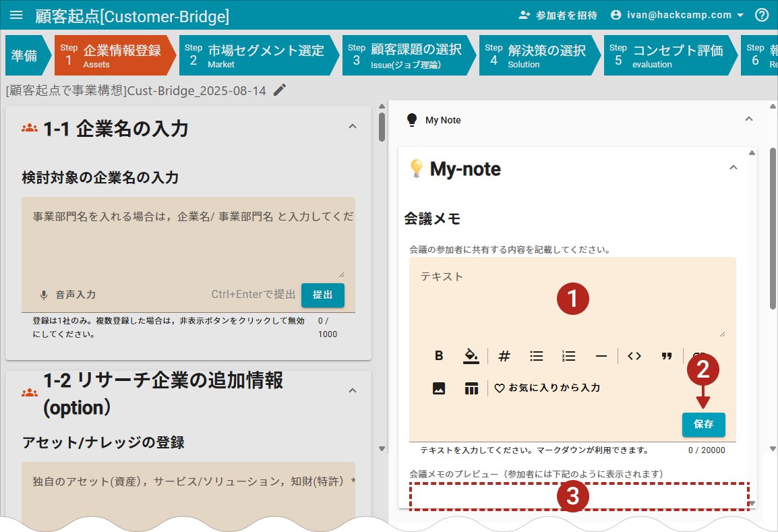Go to Step 3 顧客課題の選択 tab
Image resolution: width=778 pixels, height=532 pixels.
click(x=407, y=55)
